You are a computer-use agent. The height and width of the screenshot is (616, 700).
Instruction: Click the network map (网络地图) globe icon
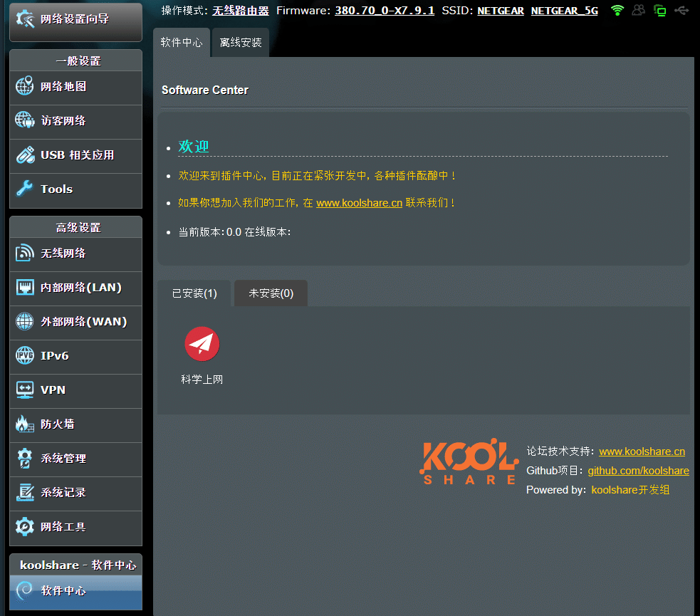coord(24,85)
